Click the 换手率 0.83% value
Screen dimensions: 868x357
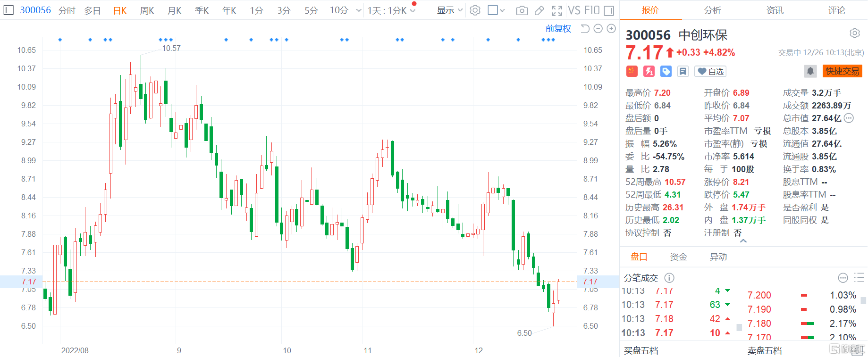click(x=824, y=169)
